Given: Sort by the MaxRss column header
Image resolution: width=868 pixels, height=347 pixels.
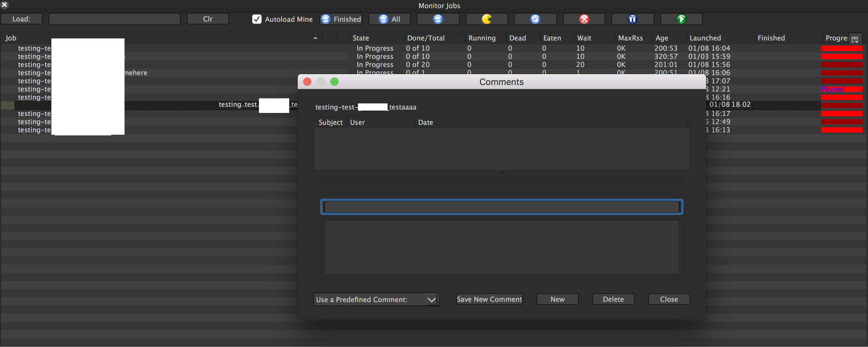Looking at the screenshot, I should 634,38.
